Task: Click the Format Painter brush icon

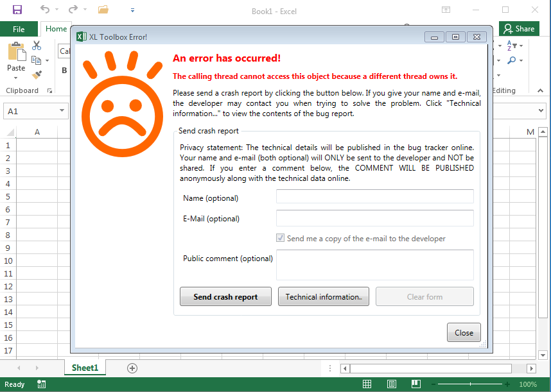Action: [x=37, y=74]
